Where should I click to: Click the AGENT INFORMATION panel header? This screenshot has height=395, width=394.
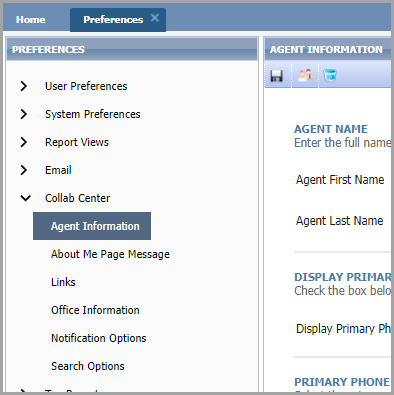(x=328, y=49)
